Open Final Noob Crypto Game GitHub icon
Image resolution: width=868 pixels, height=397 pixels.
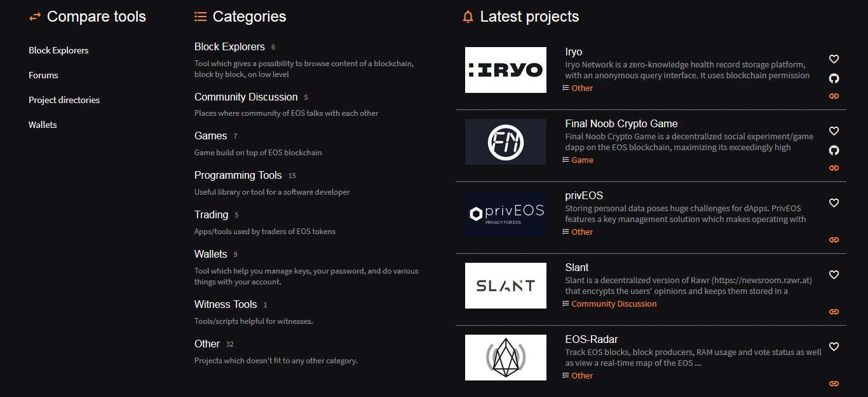tap(834, 150)
